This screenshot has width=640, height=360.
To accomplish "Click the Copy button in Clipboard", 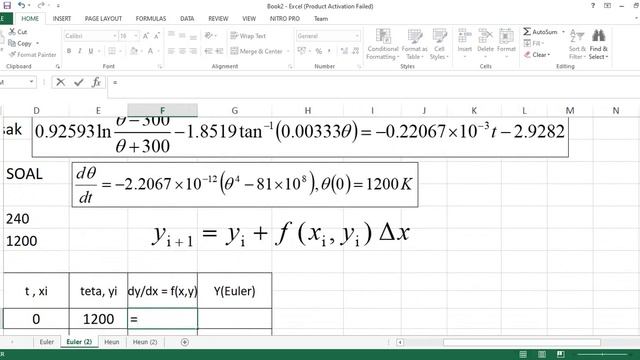I will [20, 43].
